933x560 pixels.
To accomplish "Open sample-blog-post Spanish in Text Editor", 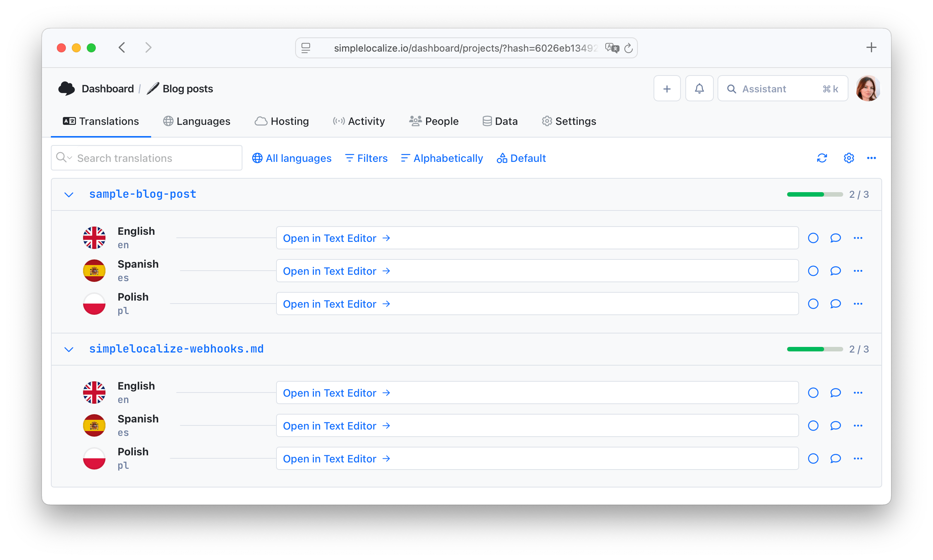I will [x=537, y=271].
